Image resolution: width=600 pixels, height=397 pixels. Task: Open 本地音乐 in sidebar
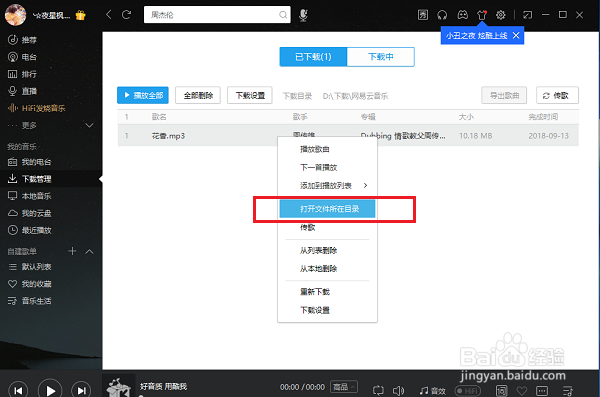pyautogui.click(x=36, y=196)
